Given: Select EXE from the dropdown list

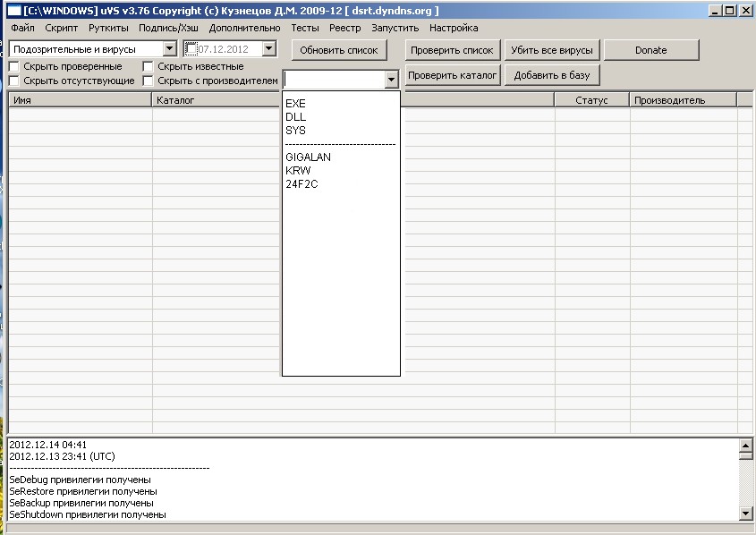Looking at the screenshot, I should coord(295,104).
